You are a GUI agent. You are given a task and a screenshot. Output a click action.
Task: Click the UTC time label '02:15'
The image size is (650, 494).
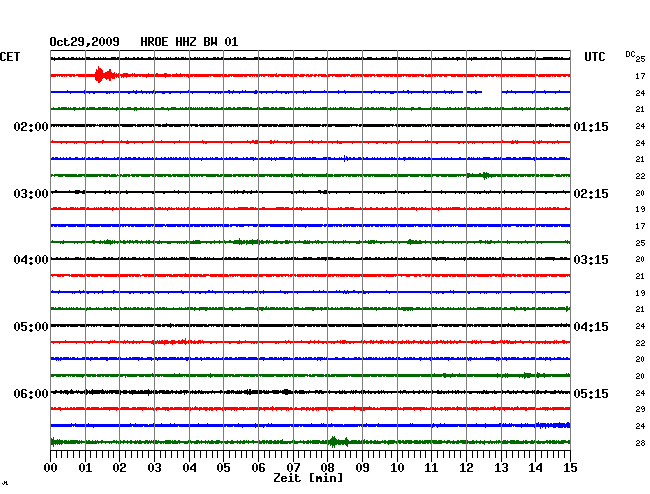[591, 194]
